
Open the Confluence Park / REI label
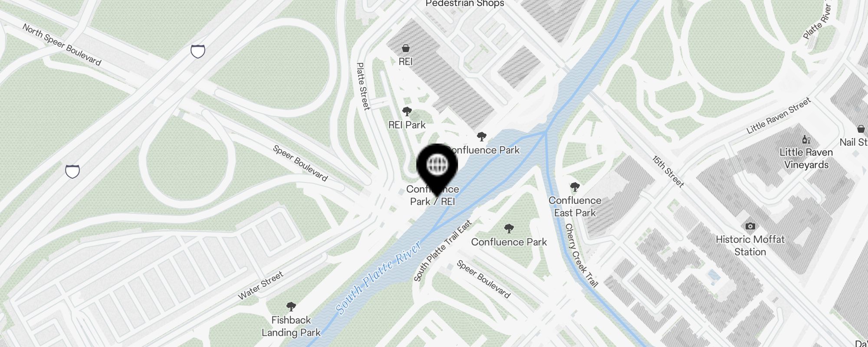point(433,195)
